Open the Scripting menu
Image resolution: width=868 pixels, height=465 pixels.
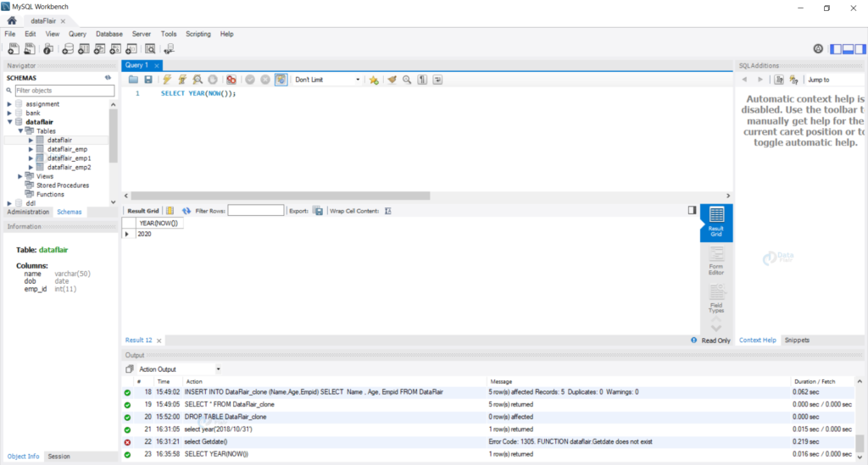point(198,34)
